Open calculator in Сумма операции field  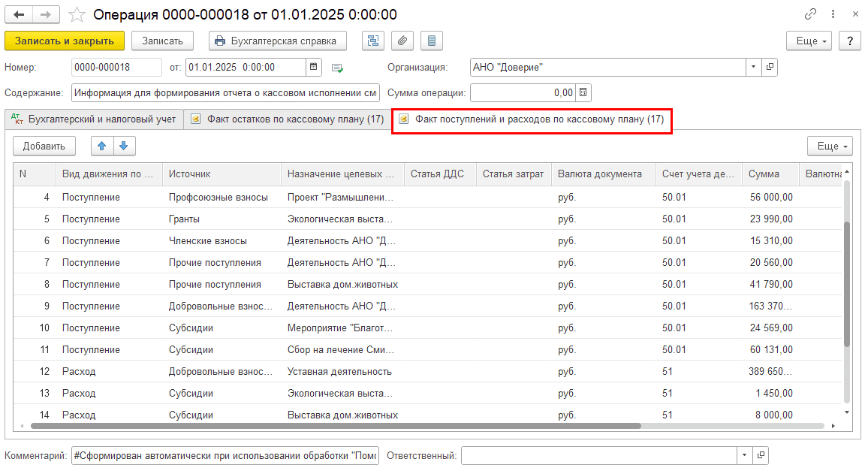pos(583,93)
